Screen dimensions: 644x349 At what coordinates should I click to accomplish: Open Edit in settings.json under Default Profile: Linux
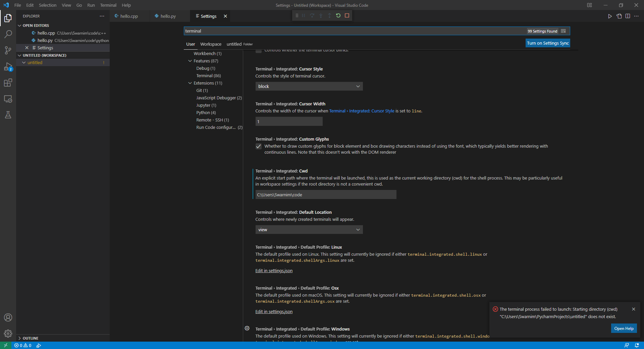(274, 271)
